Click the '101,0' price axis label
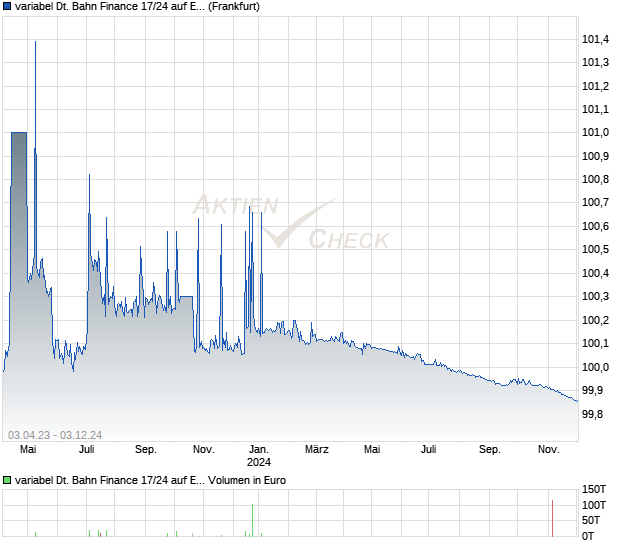 [595, 132]
